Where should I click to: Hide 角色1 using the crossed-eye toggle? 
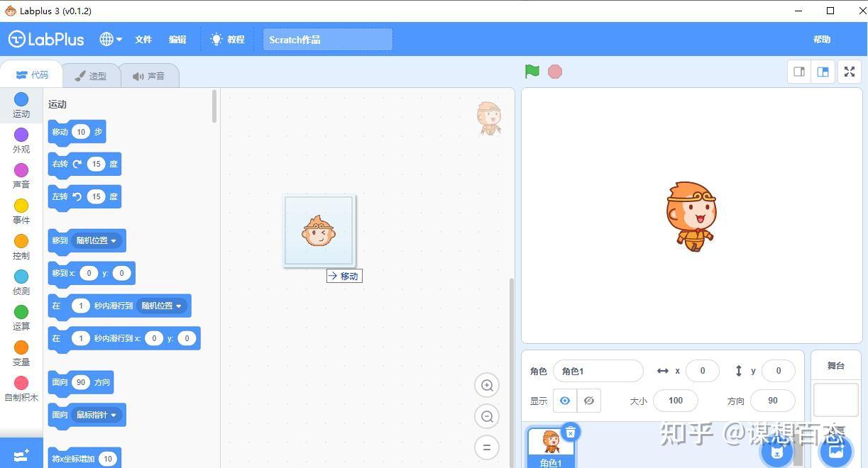click(x=588, y=401)
